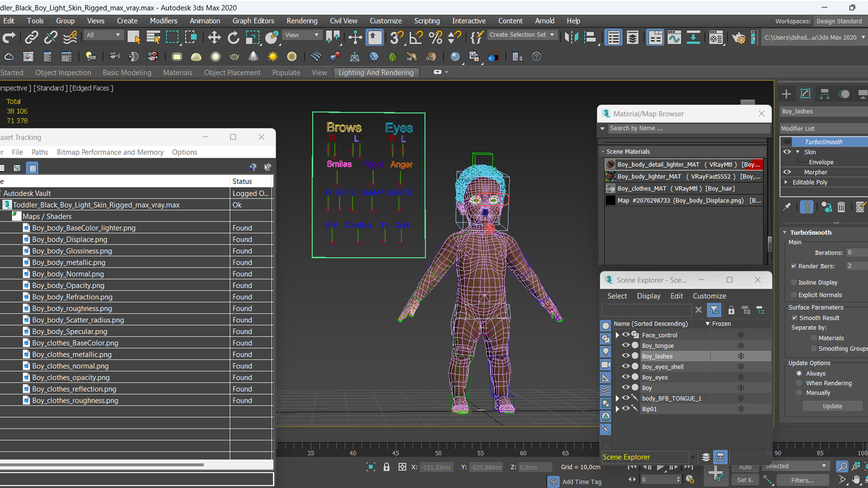The width and height of the screenshot is (868, 488).
Task: Expand Bip01 node in Scene Explorer
Action: tap(617, 409)
